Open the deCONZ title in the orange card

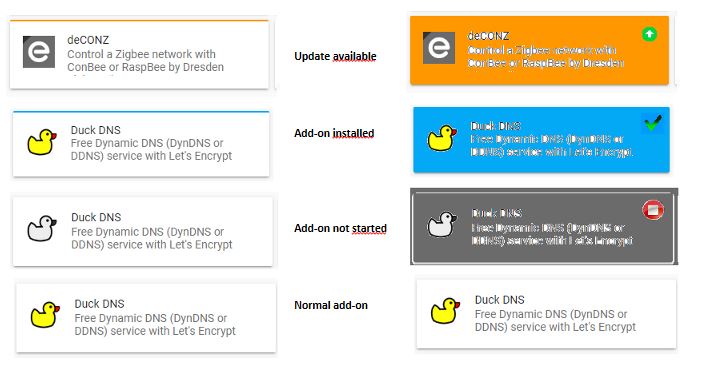pyautogui.click(x=488, y=36)
